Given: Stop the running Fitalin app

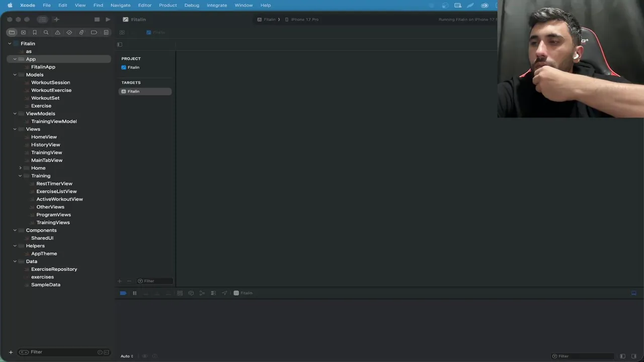Looking at the screenshot, I should click(x=97, y=20).
